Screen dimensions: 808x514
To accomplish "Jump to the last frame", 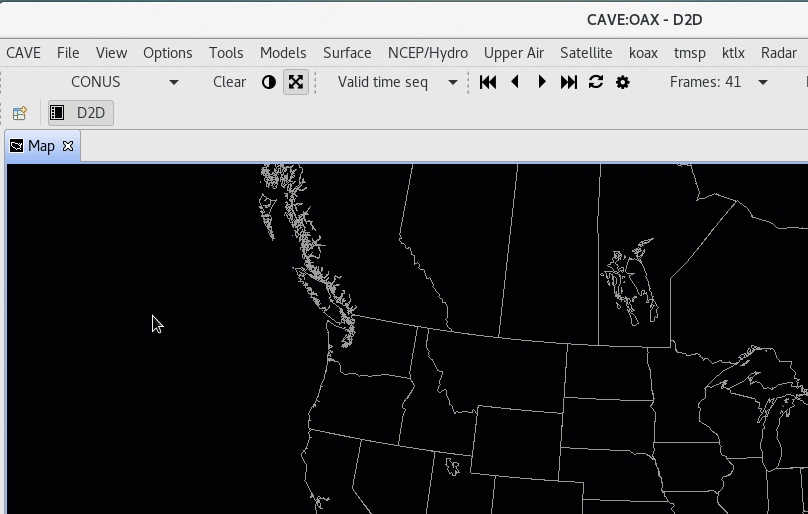I will tap(568, 82).
